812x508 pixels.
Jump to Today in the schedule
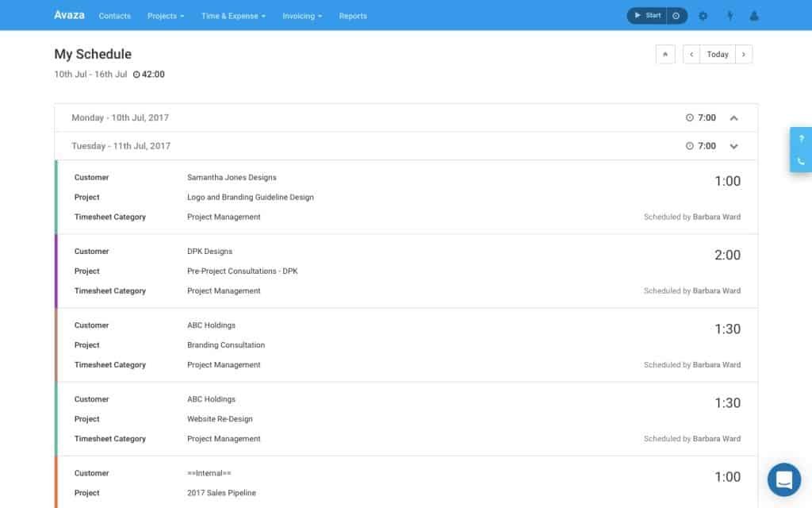click(717, 54)
